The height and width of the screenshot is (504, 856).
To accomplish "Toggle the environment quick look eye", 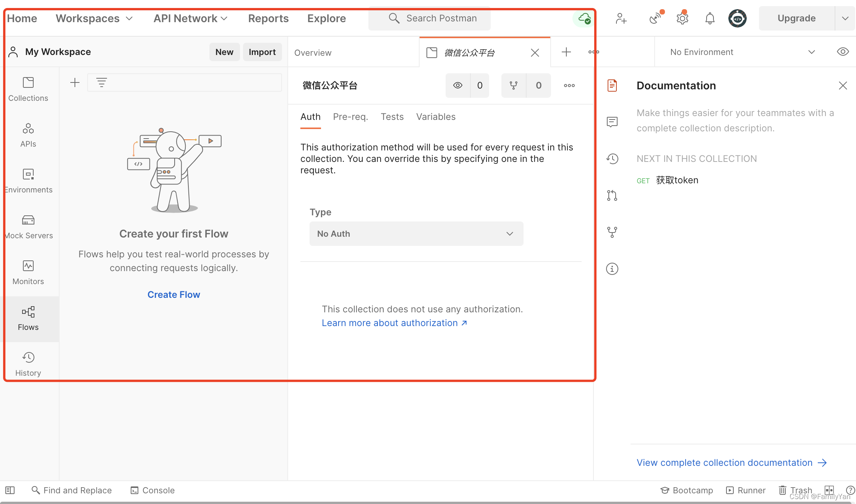I will pyautogui.click(x=843, y=52).
